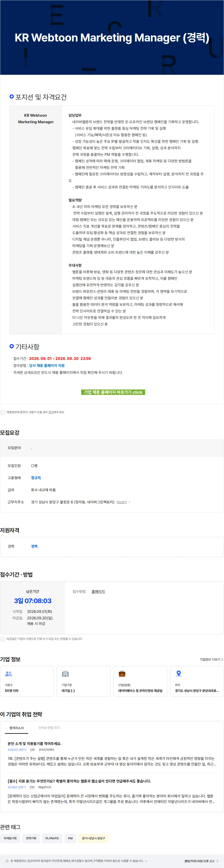
Task: Click the PM tag
Action: [x=70, y=838]
